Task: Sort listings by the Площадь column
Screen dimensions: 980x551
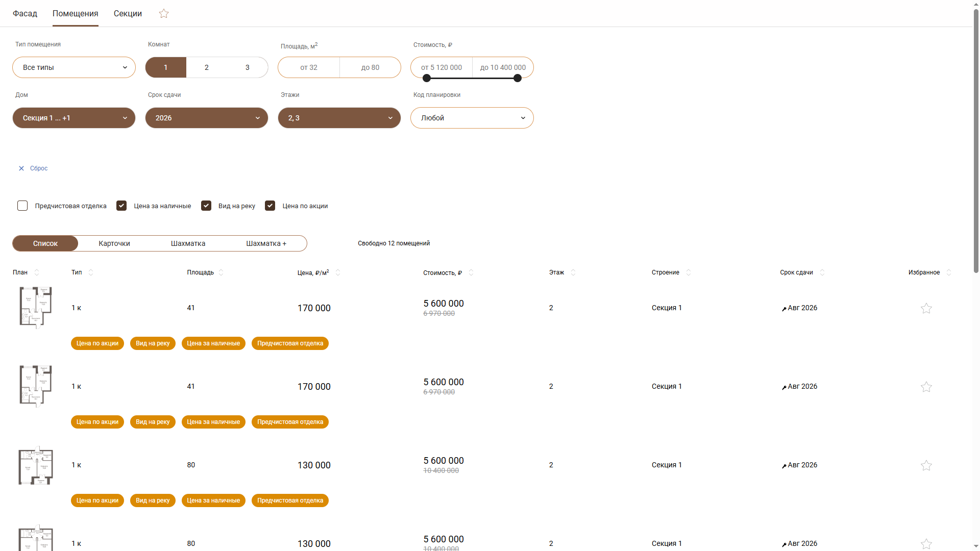Action: pos(221,272)
